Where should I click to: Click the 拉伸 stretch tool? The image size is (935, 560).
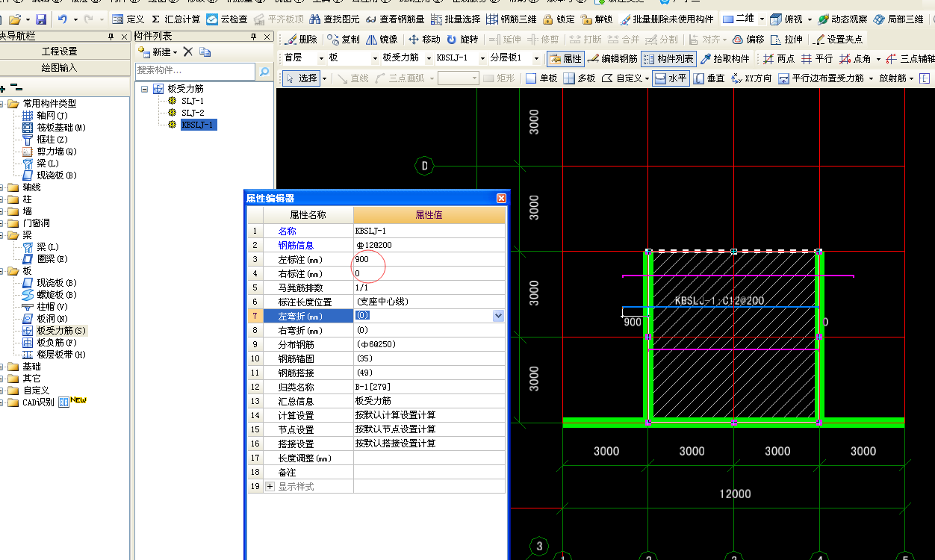coord(786,40)
